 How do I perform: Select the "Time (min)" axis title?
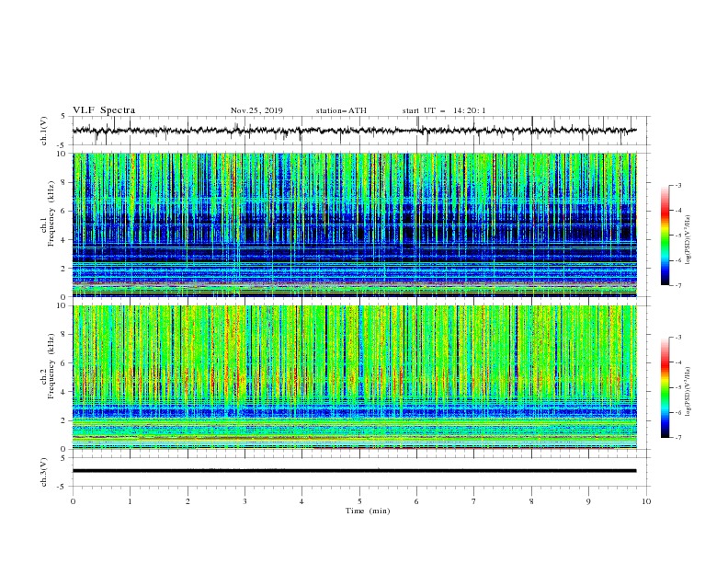[368, 511]
